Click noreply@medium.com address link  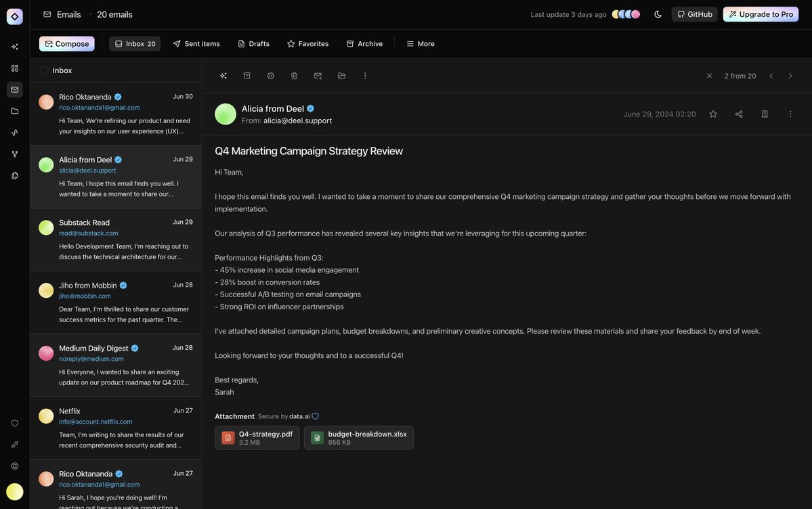click(x=91, y=359)
